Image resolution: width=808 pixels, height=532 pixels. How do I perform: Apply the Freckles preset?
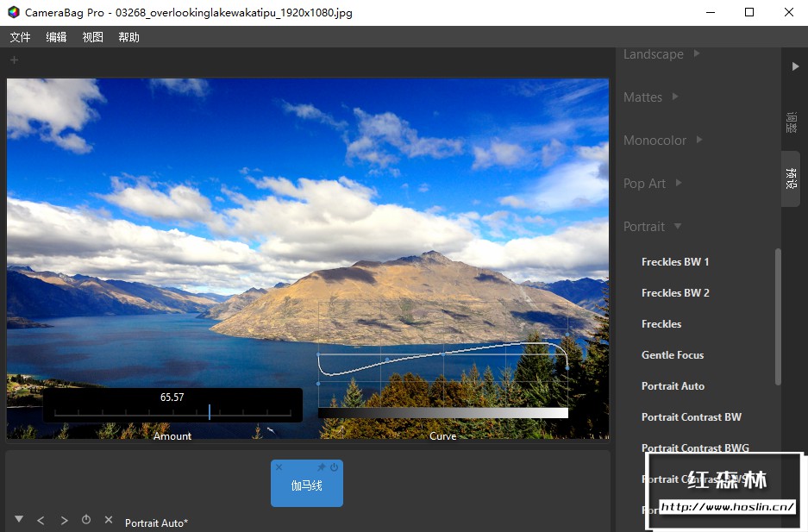pyautogui.click(x=661, y=324)
